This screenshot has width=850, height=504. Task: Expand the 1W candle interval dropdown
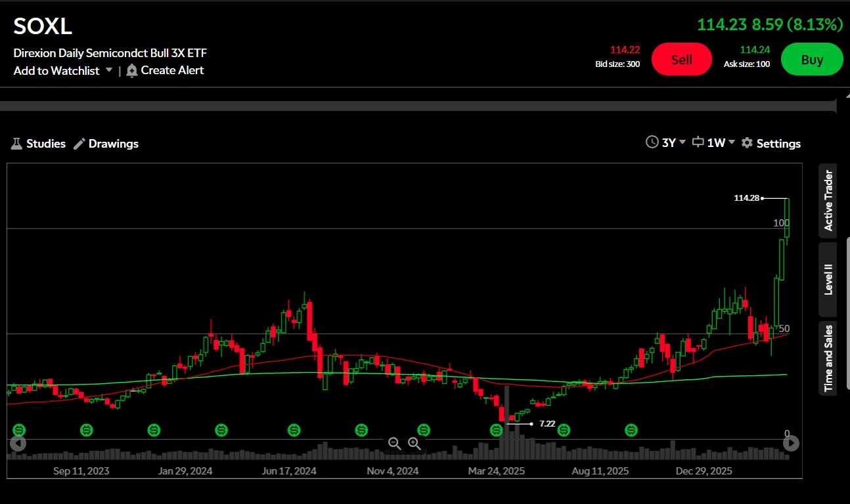pos(714,142)
